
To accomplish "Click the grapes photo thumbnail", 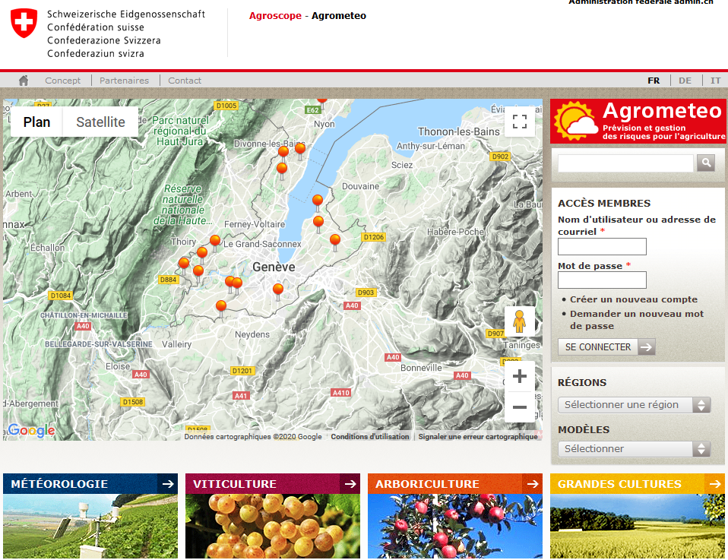I will tap(273, 526).
